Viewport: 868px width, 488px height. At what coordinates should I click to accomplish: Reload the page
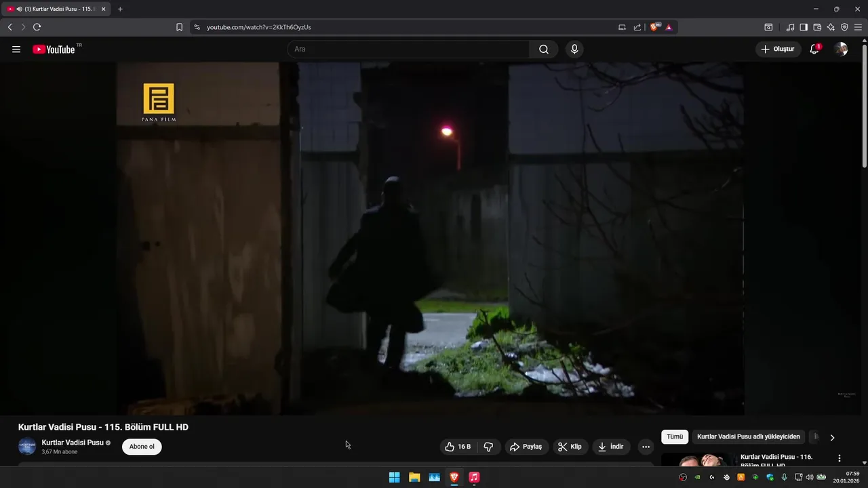[37, 27]
